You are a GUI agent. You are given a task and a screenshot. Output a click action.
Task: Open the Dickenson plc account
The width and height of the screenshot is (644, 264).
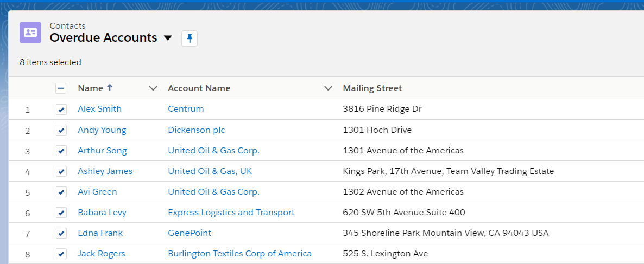(197, 130)
